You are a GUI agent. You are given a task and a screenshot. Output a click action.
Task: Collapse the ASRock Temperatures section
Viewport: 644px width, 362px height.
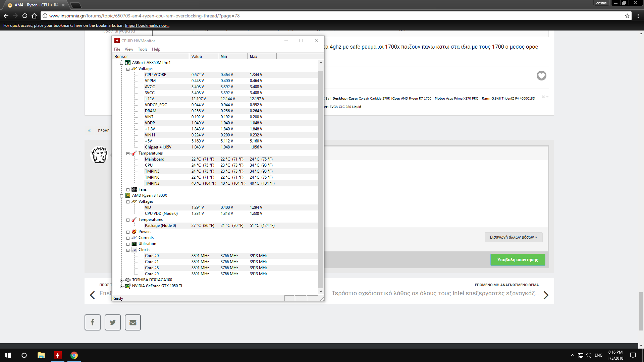[128, 154]
